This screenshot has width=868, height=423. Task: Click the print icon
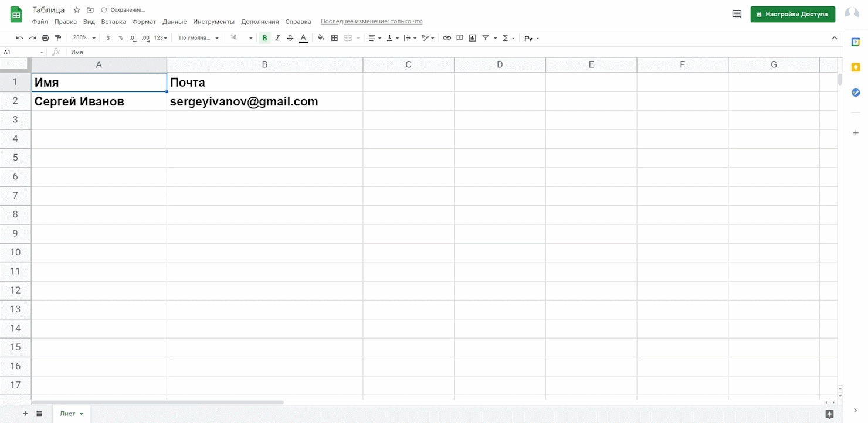coord(45,38)
